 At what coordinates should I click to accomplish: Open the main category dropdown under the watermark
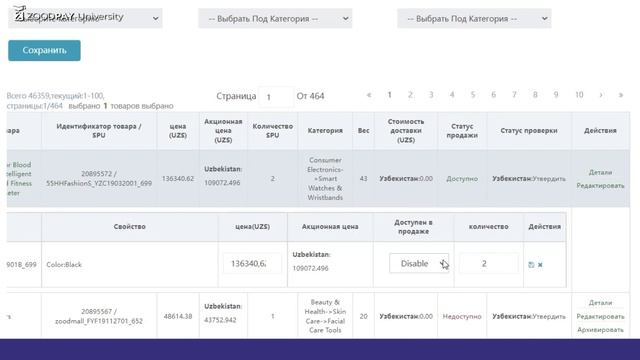85,18
